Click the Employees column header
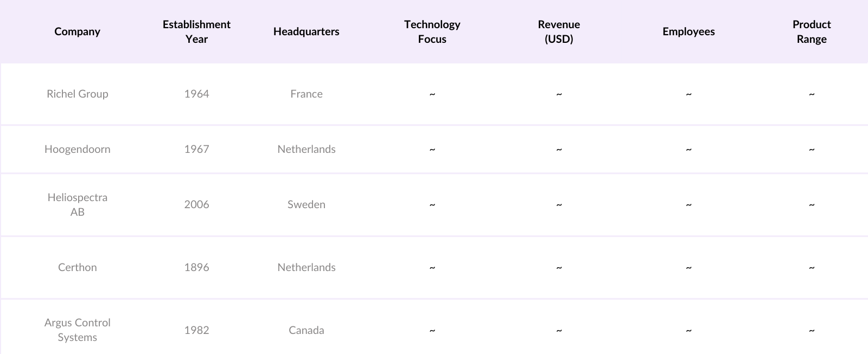The width and height of the screenshot is (868, 354). [688, 31]
